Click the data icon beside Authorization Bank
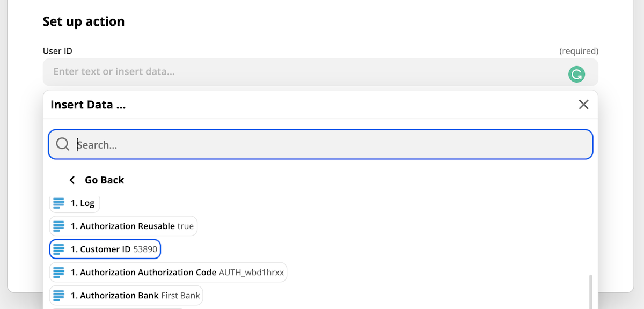The width and height of the screenshot is (644, 309). (x=59, y=296)
